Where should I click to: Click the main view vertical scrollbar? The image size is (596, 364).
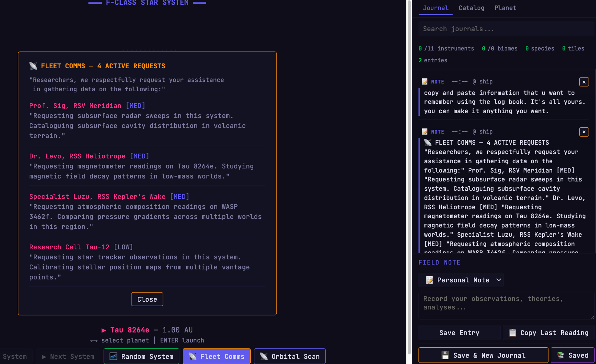[x=409, y=177]
